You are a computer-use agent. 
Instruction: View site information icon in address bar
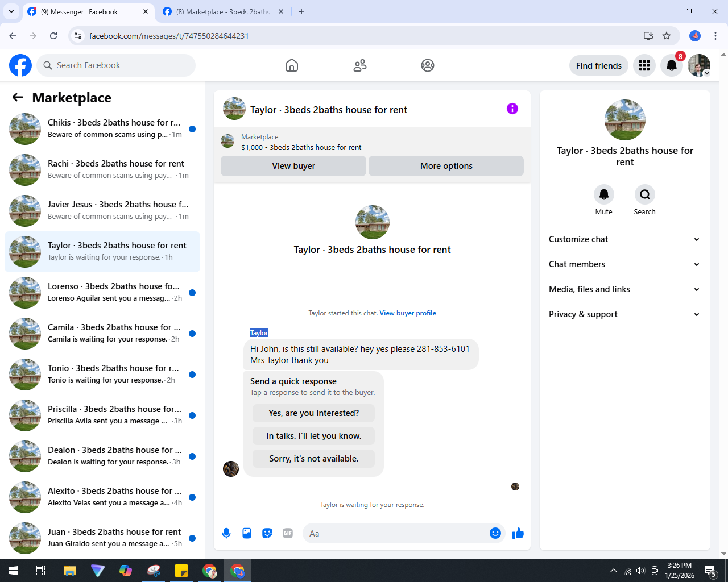[x=78, y=36]
